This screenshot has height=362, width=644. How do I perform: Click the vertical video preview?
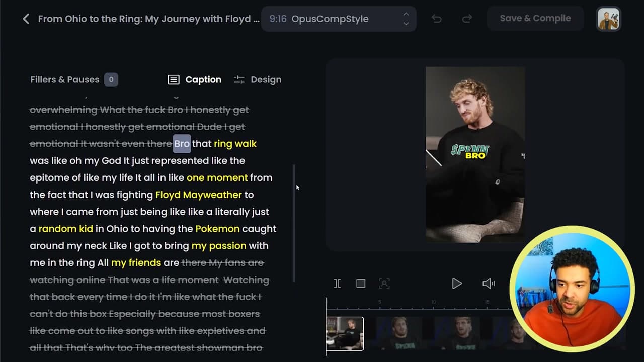475,155
